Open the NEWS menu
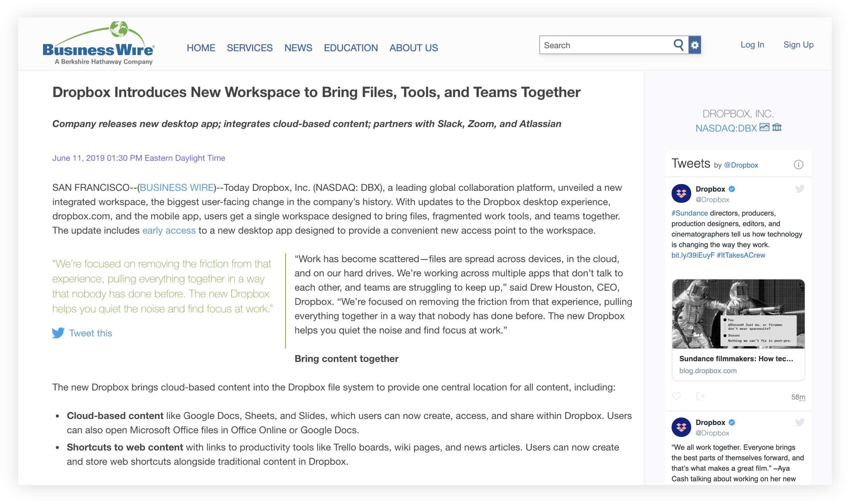This screenshot has width=850, height=504. [298, 48]
